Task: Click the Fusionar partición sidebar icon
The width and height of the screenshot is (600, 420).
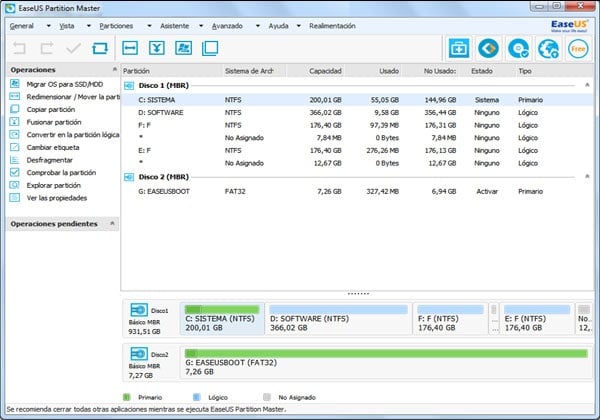Action: click(15, 122)
